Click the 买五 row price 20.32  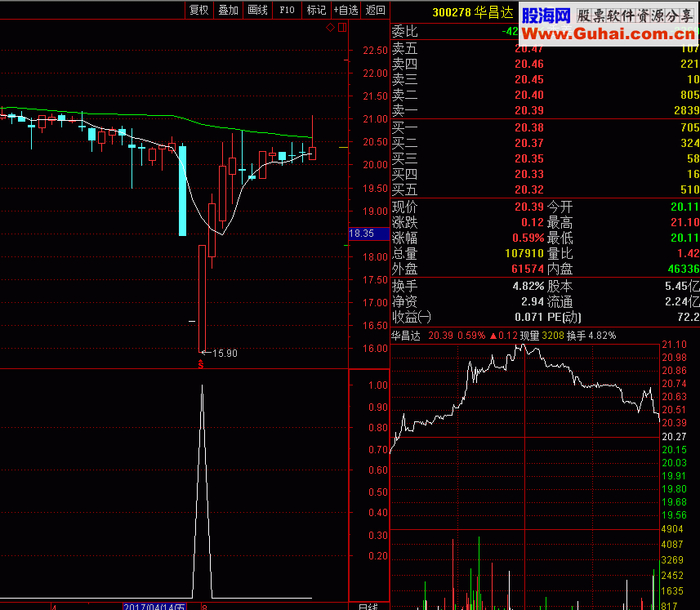529,189
